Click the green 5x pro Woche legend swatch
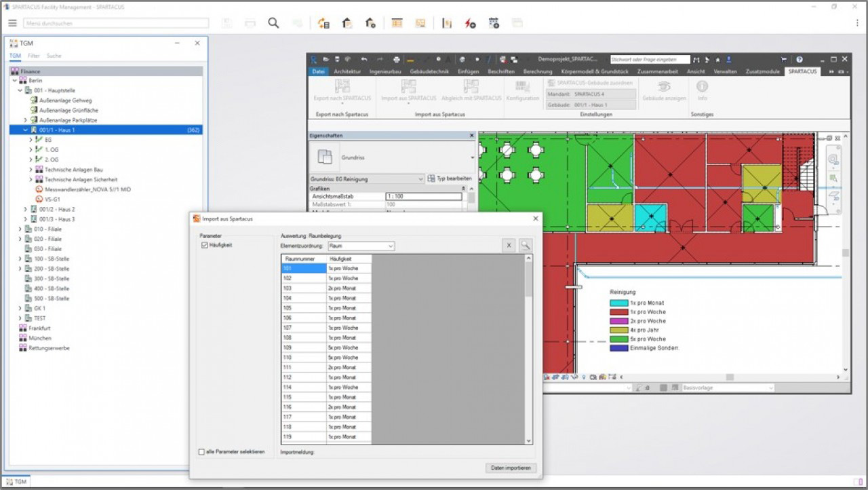The width and height of the screenshot is (868, 490). coord(618,339)
